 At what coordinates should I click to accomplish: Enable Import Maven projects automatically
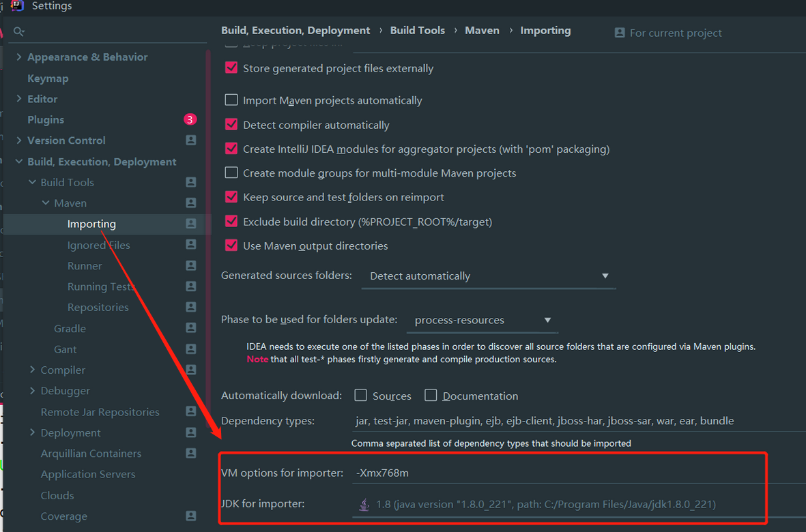(x=231, y=100)
